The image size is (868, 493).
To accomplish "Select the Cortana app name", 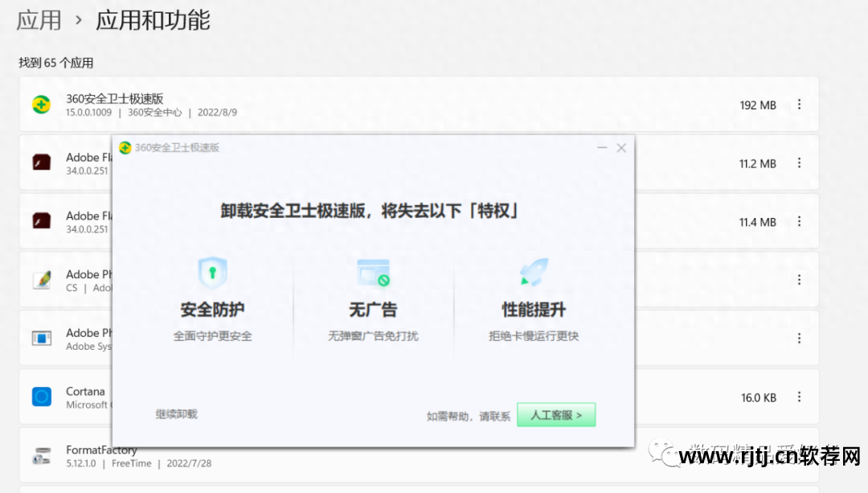I will [x=85, y=391].
